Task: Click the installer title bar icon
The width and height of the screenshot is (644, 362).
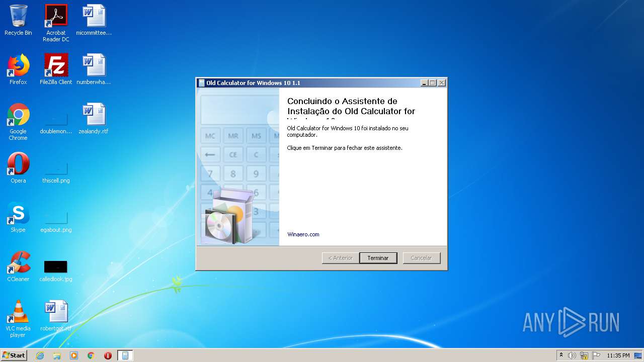Action: (x=202, y=83)
